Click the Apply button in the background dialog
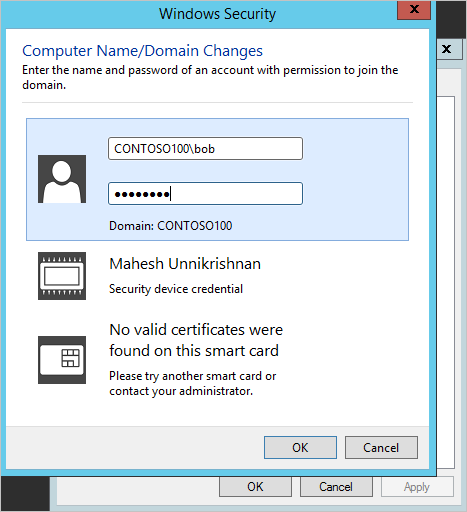467x512 pixels. click(x=417, y=487)
